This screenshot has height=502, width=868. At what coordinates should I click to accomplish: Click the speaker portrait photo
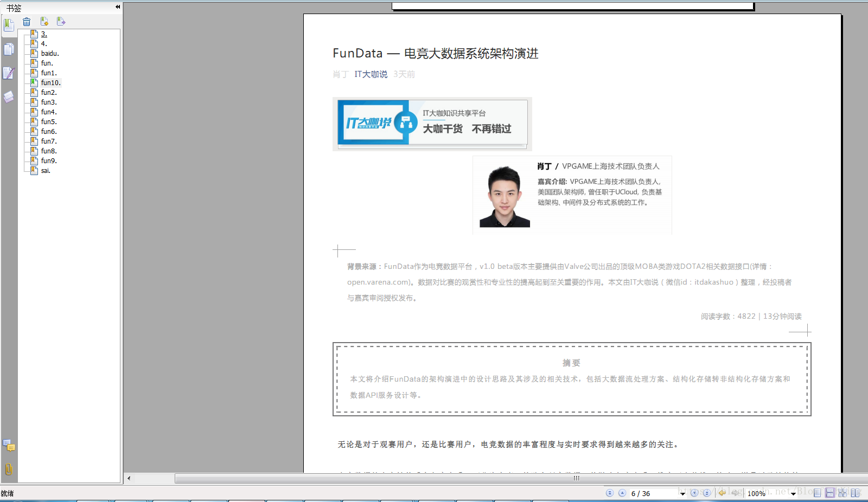(505, 196)
